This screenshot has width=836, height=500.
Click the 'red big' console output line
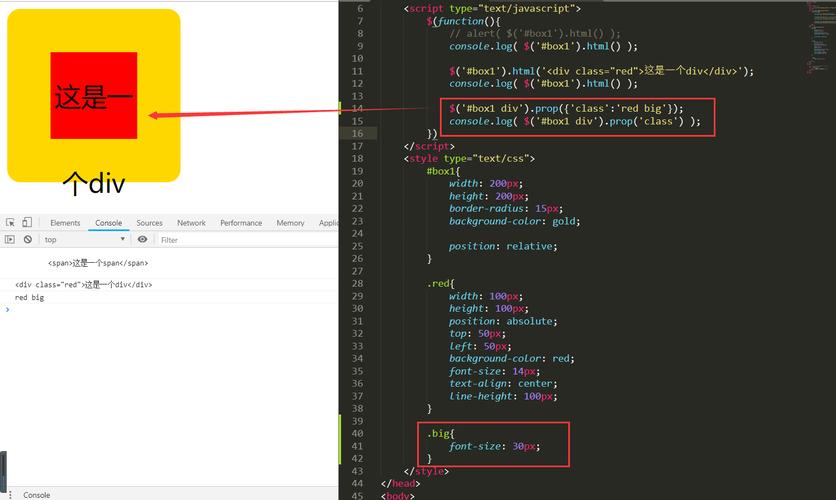coord(30,297)
